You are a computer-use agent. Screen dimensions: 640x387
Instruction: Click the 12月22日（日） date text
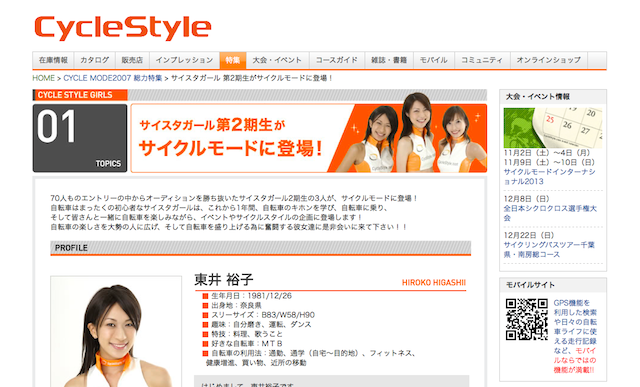(529, 236)
